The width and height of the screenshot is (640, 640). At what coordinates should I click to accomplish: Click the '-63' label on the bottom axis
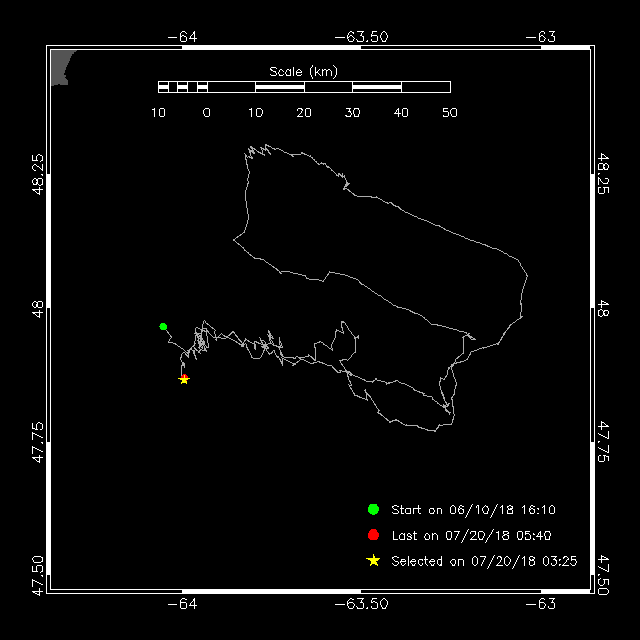(x=541, y=604)
